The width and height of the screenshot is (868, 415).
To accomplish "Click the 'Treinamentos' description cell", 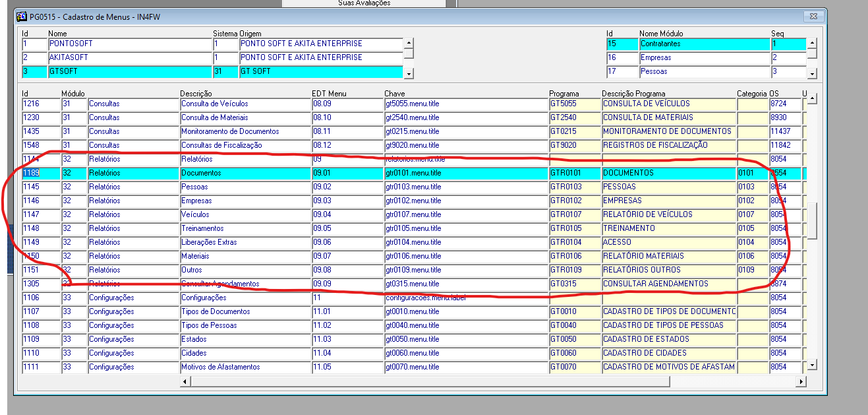I will coord(245,228).
